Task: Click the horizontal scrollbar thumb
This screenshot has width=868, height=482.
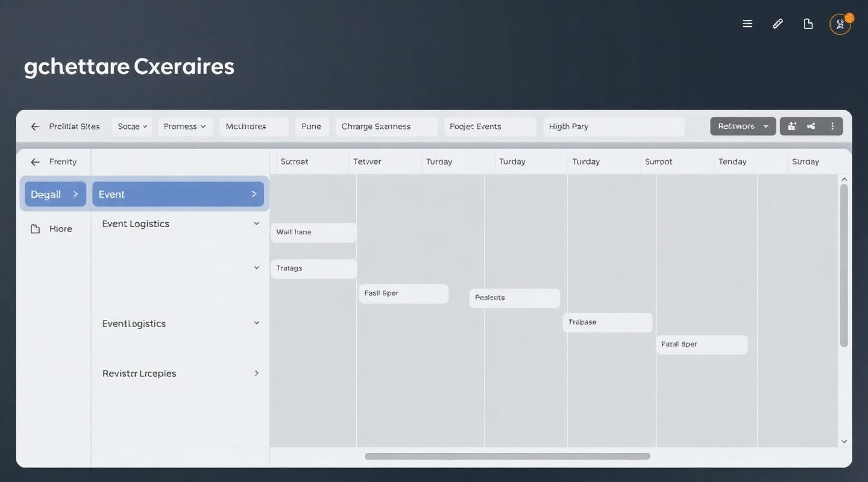Action: pyautogui.click(x=508, y=457)
